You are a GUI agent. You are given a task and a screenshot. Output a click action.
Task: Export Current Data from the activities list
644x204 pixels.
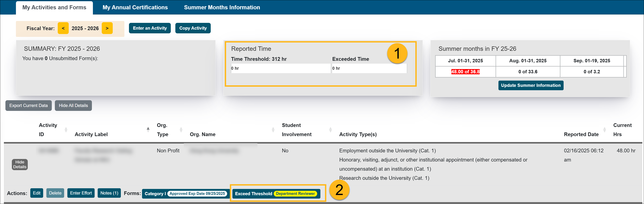coord(28,105)
